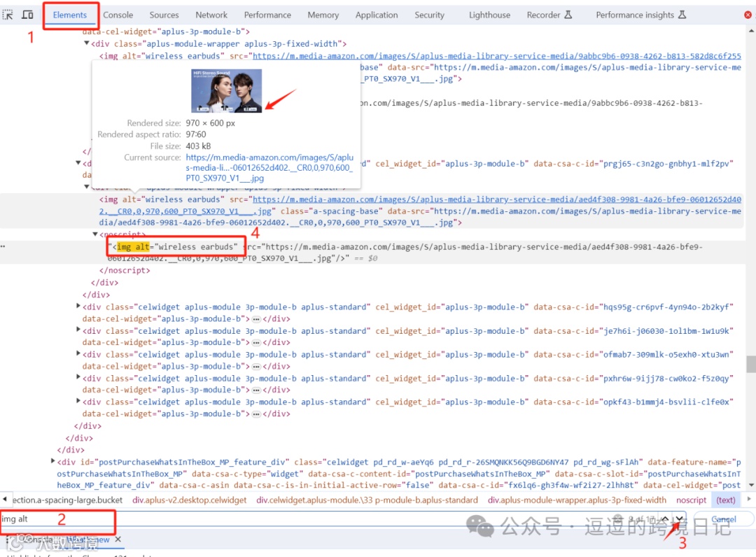The image size is (756, 557).
Task: Select the p-module-b.aplus-standard breadcrumb
Action: (x=367, y=500)
